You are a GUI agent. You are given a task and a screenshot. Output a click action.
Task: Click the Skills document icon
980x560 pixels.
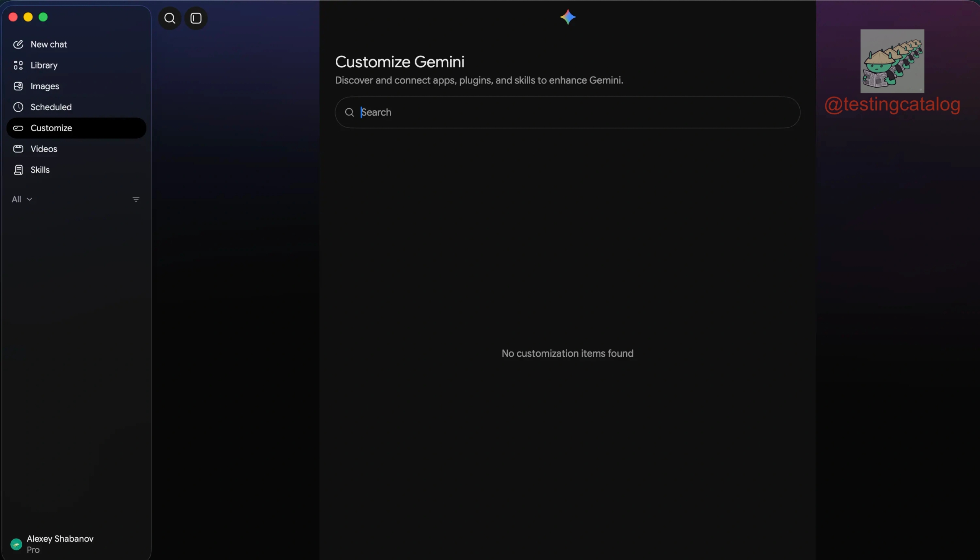pos(18,170)
